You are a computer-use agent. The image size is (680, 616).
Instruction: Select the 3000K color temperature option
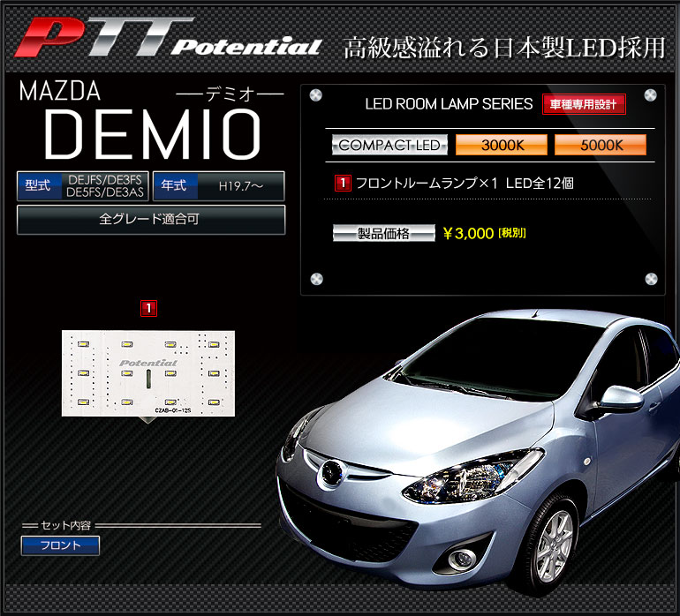(501, 145)
